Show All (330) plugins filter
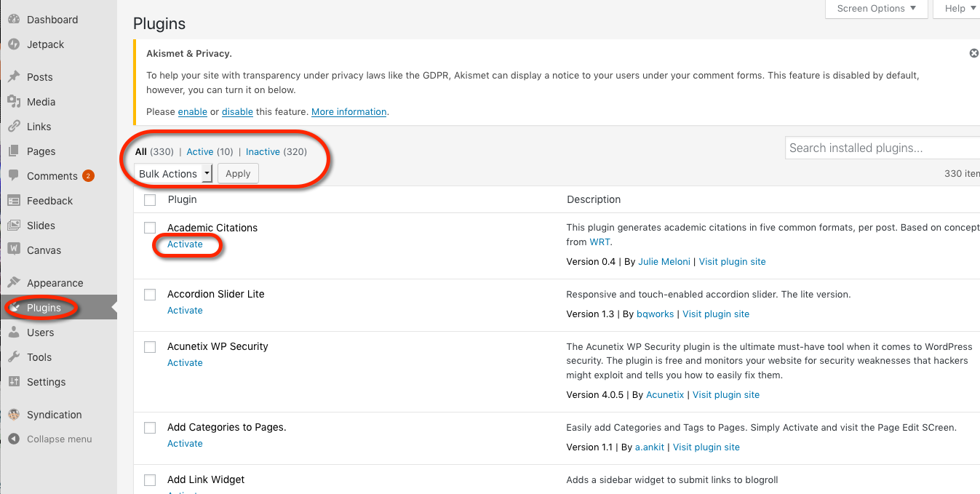 click(x=154, y=152)
